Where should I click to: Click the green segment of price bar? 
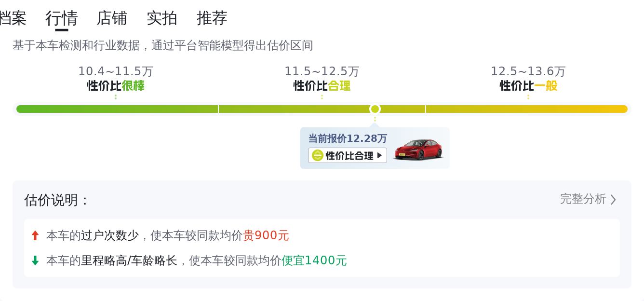(x=117, y=109)
